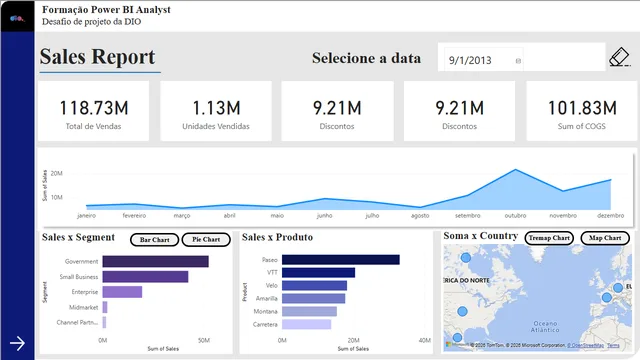Click the Paseo product bar
Viewport: 640px width, 360px height.
[x=341, y=260]
